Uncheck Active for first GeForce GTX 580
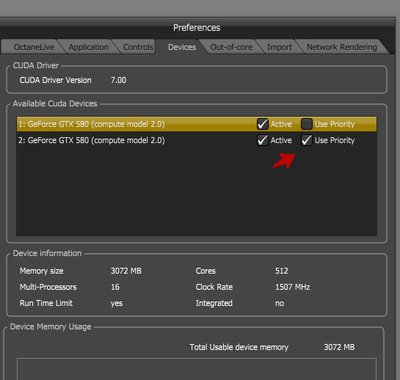400x380 pixels. 262,124
